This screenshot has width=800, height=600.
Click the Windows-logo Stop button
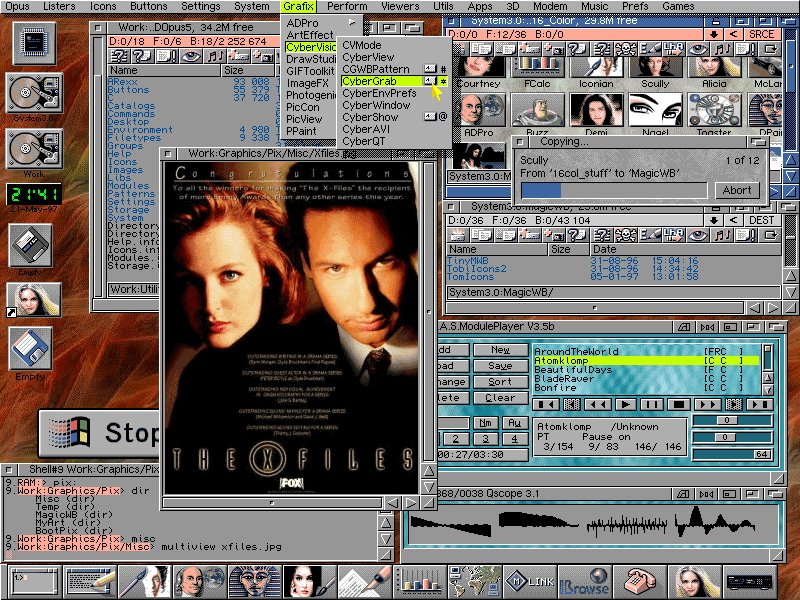(100, 433)
